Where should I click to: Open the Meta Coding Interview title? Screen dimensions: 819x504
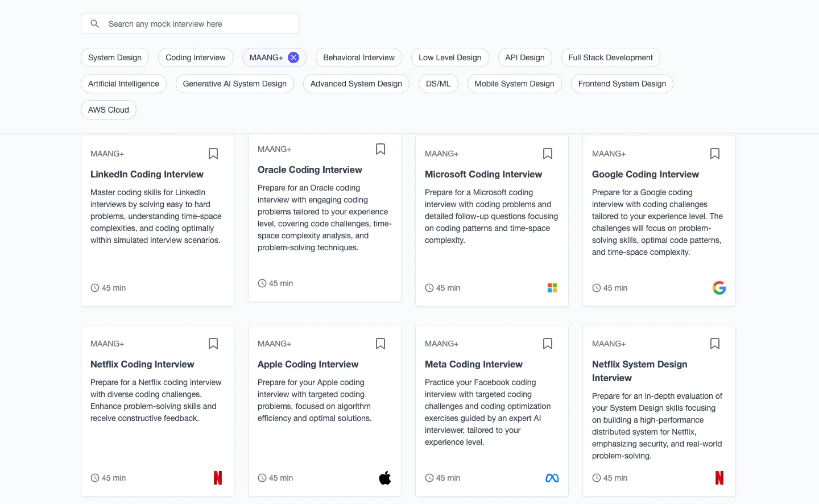[x=474, y=364]
